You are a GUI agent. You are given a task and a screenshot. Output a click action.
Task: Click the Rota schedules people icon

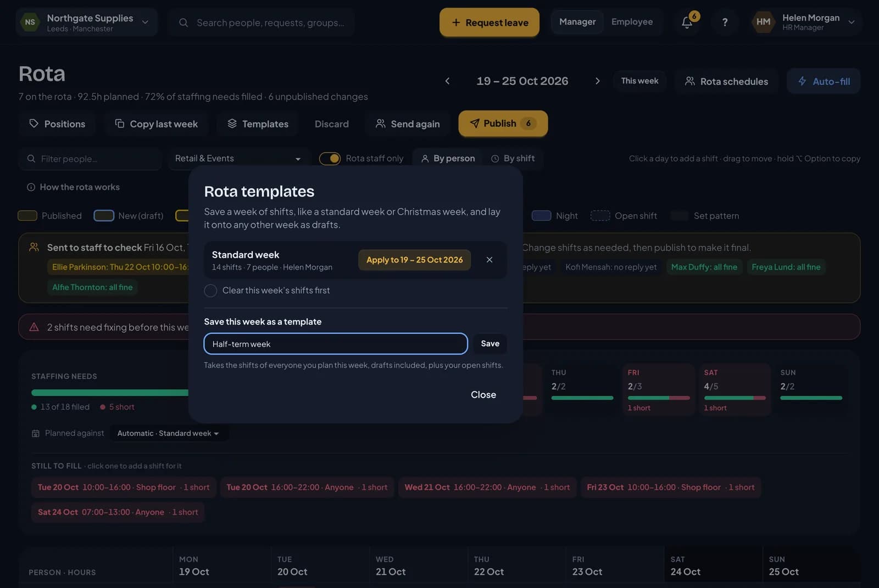point(690,81)
